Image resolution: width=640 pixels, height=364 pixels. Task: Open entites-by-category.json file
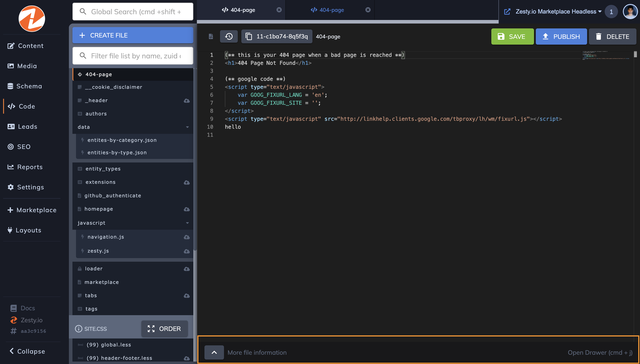pyautogui.click(x=135, y=140)
